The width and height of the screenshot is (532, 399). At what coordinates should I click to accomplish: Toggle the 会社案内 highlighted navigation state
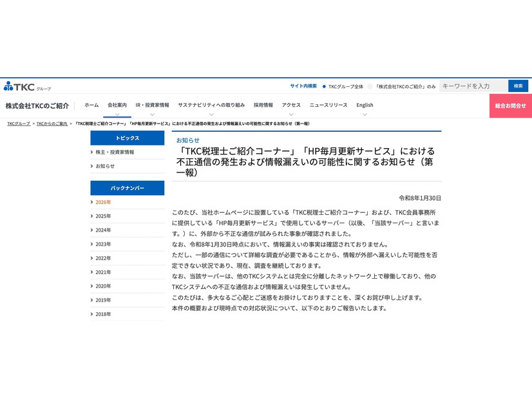[117, 104]
